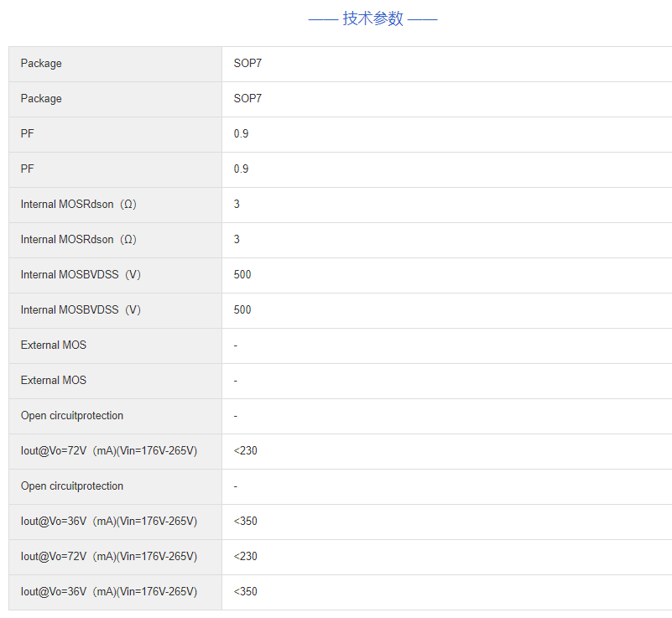Select the Package label in the topmost row
Screen dimensions: 672x618
pos(41,64)
